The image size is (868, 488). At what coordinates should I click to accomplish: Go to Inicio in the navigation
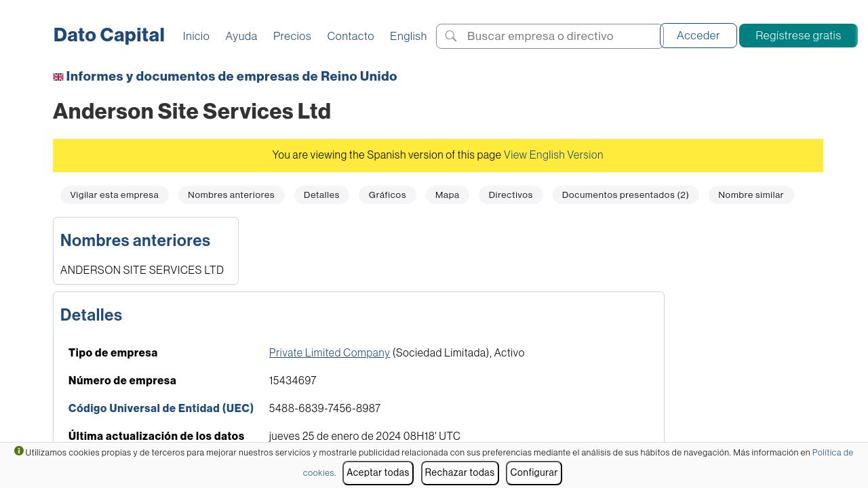[x=196, y=36]
